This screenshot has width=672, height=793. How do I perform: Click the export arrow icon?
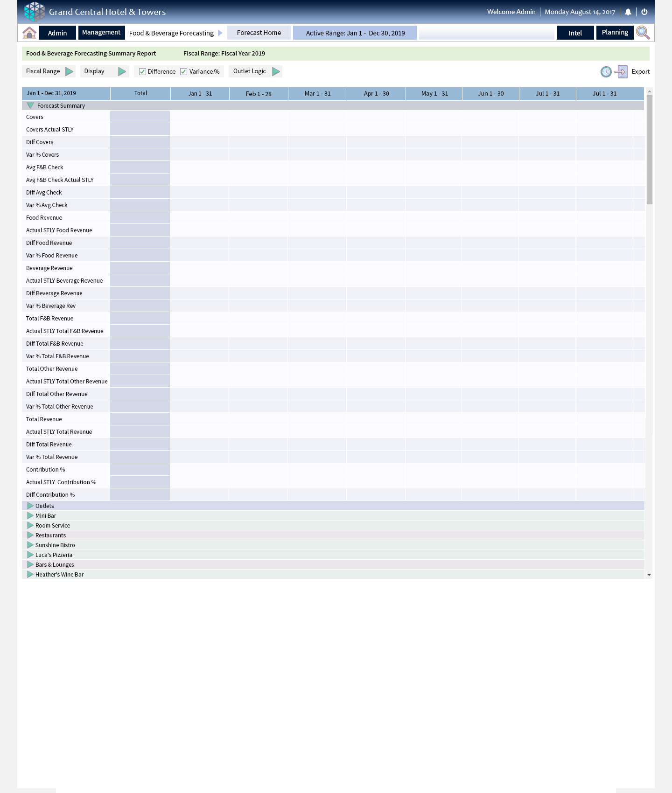621,71
